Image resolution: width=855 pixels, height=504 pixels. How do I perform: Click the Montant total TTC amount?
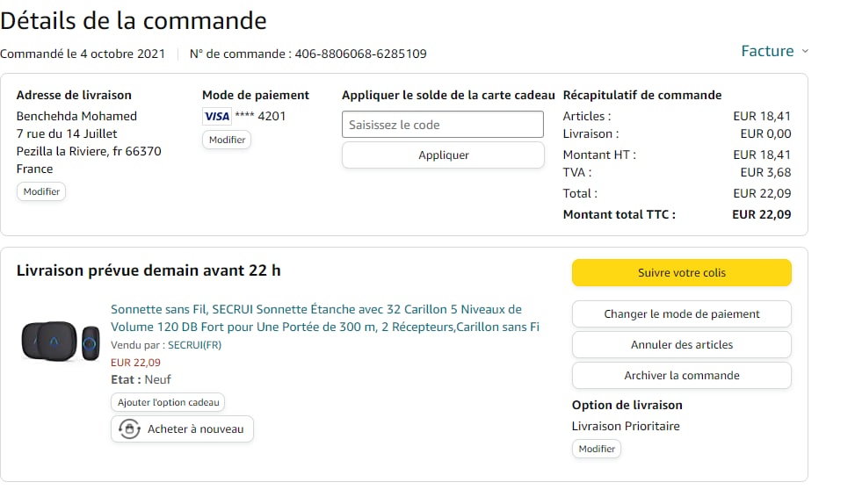761,214
